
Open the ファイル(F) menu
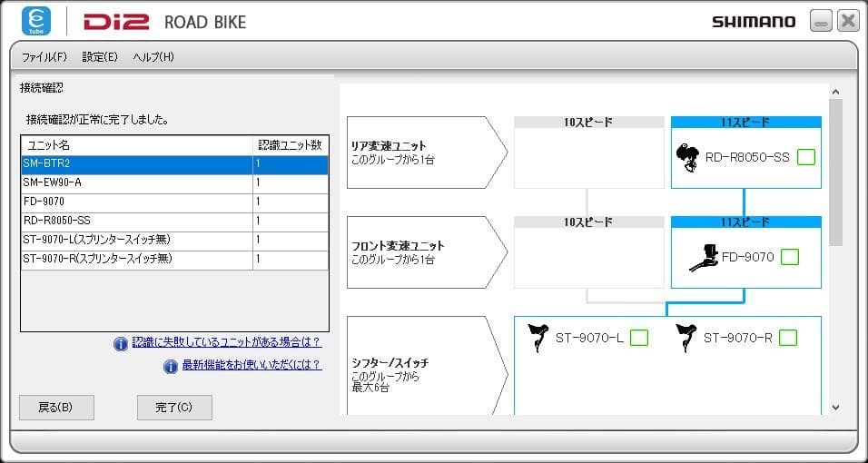coord(44,57)
